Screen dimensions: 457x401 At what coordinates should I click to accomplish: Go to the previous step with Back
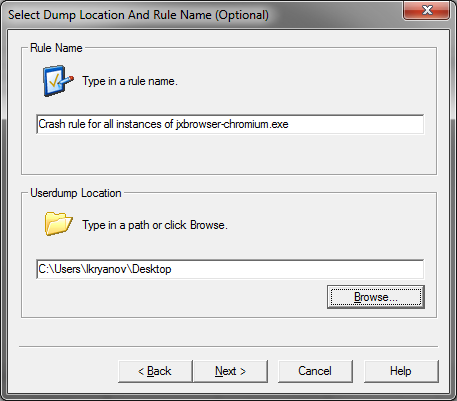pyautogui.click(x=155, y=371)
